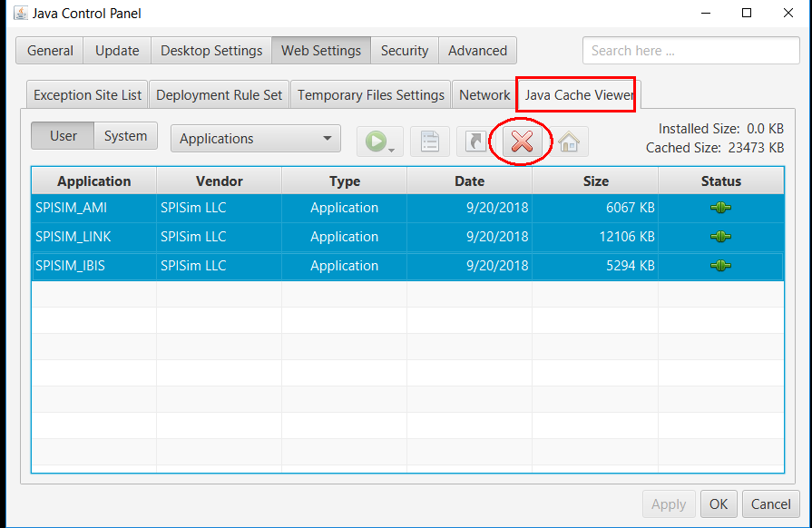Click the status icon for SPISIM_LINK
Image resolution: width=812 pixels, height=528 pixels.
720,237
